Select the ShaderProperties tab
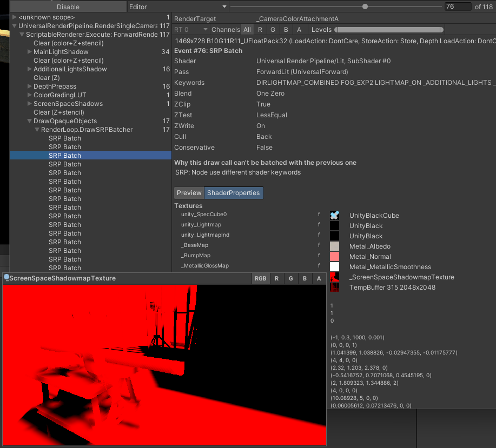Viewport: 496px width, 448px height. tap(234, 192)
